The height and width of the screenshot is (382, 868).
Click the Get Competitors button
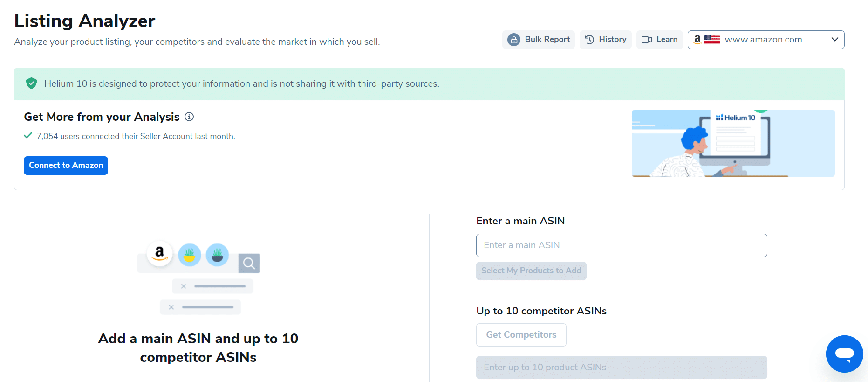(521, 335)
